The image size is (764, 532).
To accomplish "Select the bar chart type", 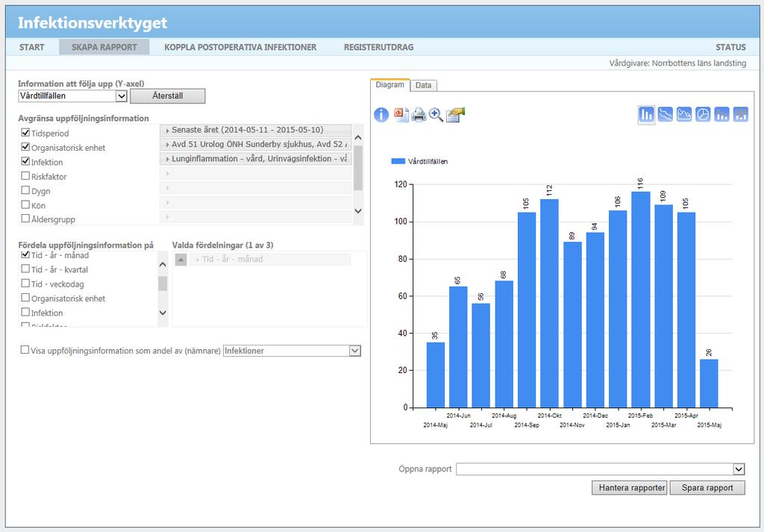I will tap(646, 115).
